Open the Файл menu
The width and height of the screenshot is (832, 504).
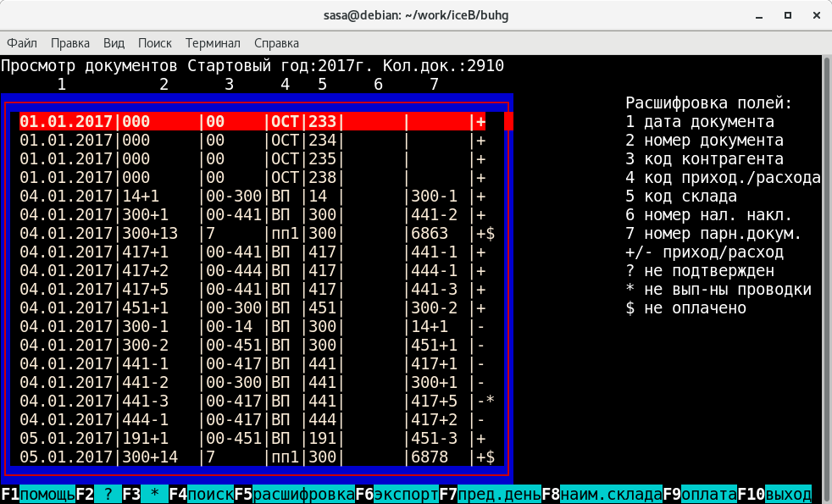pyautogui.click(x=22, y=43)
